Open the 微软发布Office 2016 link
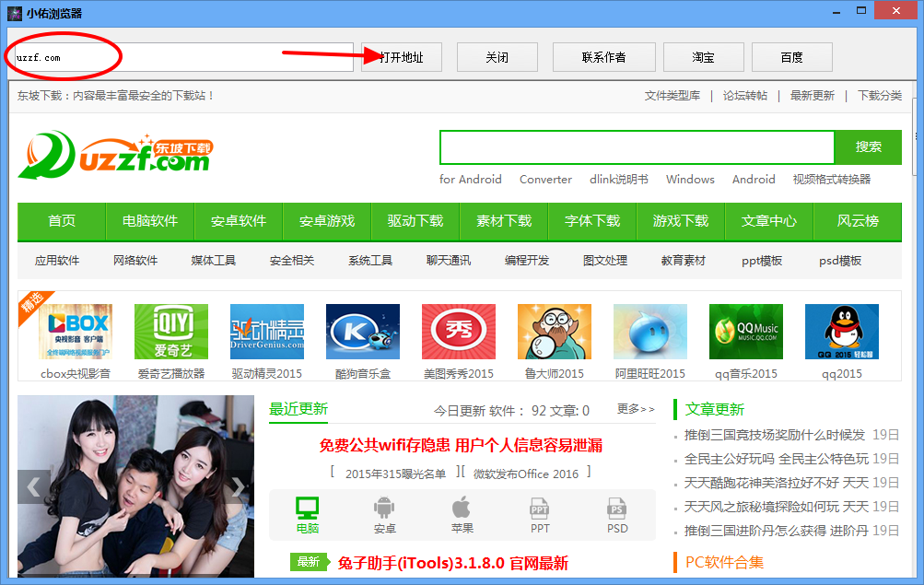 (526, 474)
